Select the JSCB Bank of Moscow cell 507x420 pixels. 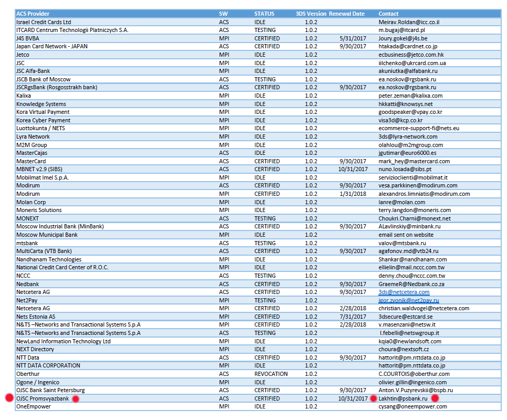[43, 79]
